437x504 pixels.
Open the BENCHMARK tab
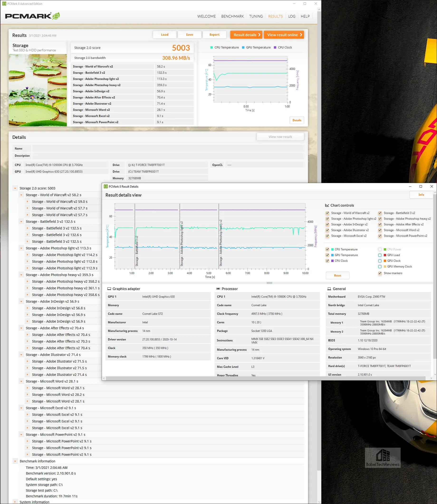tap(232, 16)
